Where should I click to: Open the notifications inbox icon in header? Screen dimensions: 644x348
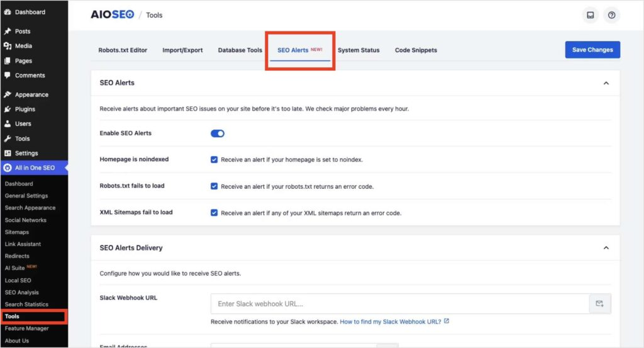point(590,15)
